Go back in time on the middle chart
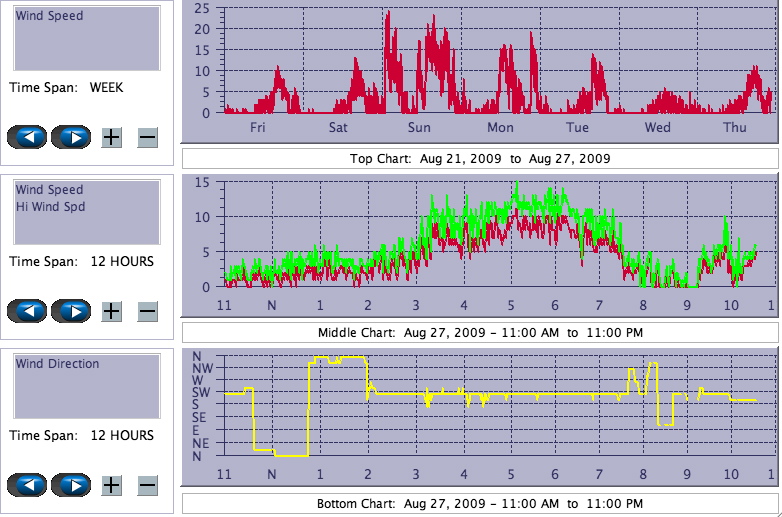This screenshot has width=782, height=517. pos(27,311)
